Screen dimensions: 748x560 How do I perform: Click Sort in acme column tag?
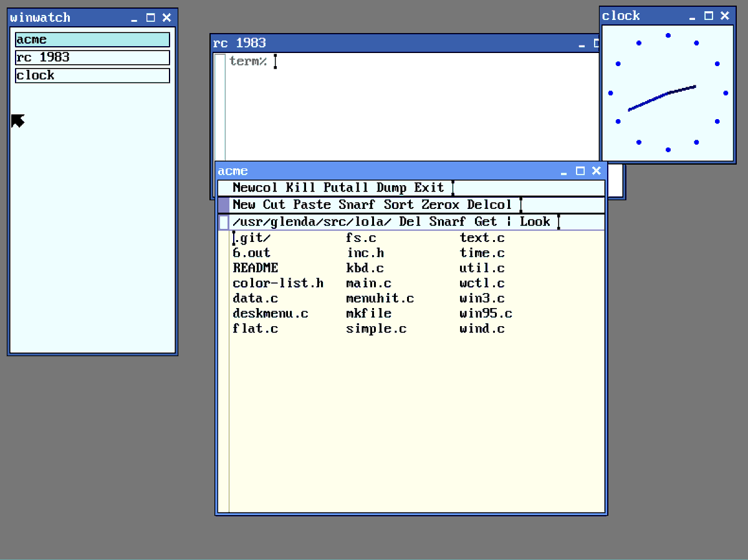coord(399,205)
